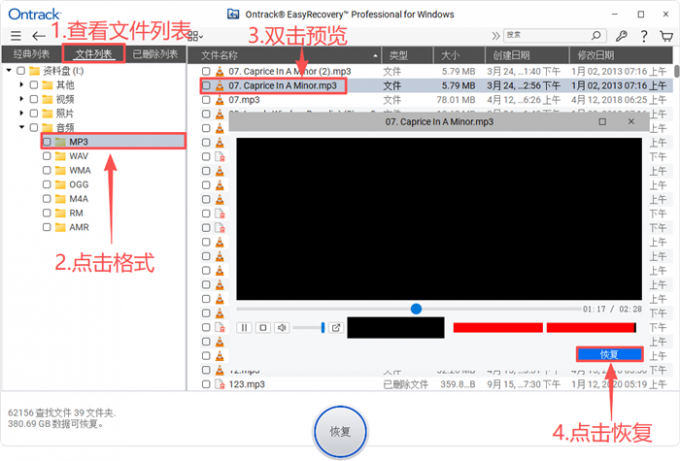Sort by 创建日期 column header
This screenshot has height=461, width=680.
pos(527,55)
